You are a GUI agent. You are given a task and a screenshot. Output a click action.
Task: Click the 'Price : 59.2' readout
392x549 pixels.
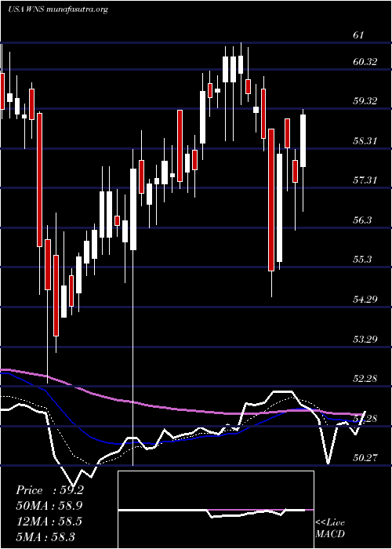coord(49,490)
